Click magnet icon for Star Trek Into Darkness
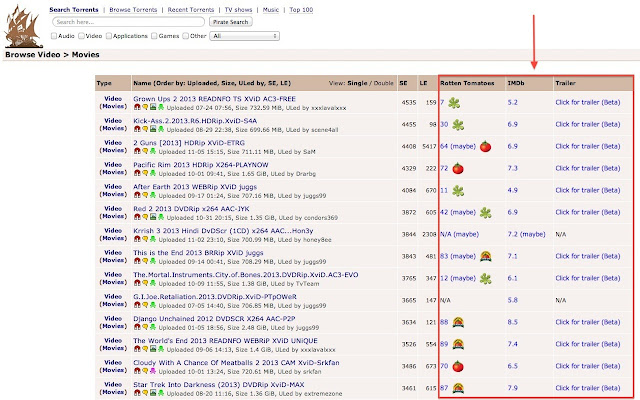 click(x=137, y=393)
